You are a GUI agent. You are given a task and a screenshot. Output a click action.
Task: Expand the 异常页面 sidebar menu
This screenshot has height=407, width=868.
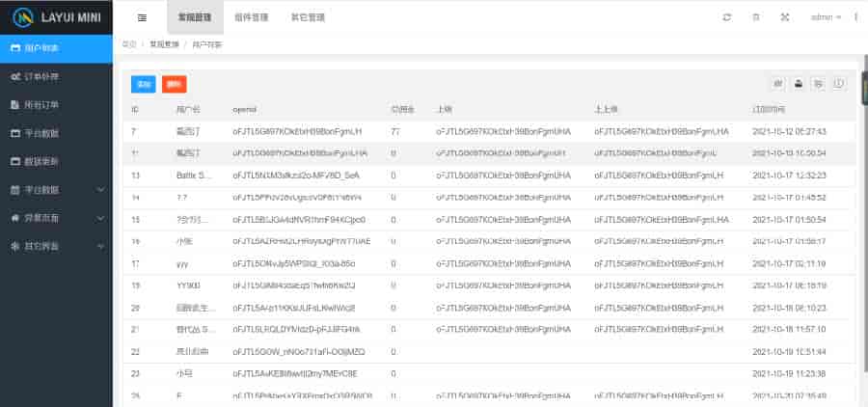[x=56, y=218]
